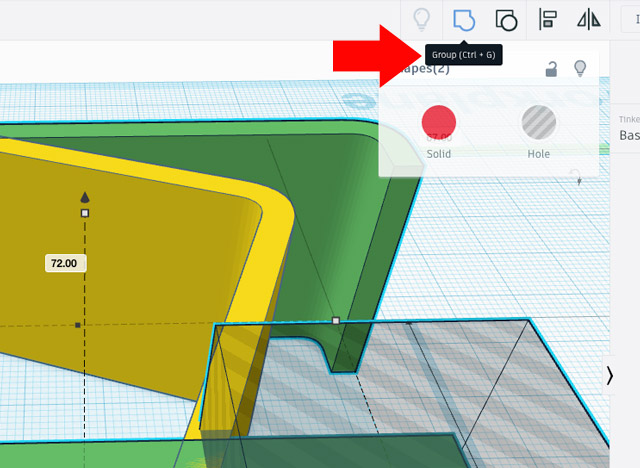Screen dimensions: 640x468
Task: Select the Mirror (flip) tool
Action: coord(589,19)
